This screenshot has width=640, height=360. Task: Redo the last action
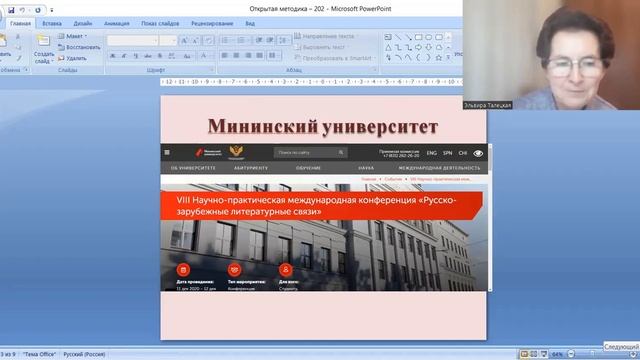pyautogui.click(x=38, y=10)
